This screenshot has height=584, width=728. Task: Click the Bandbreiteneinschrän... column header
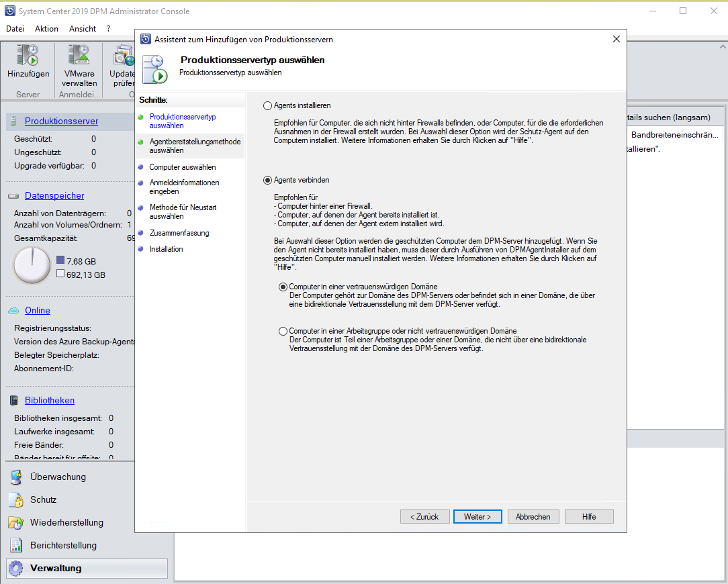(x=674, y=135)
